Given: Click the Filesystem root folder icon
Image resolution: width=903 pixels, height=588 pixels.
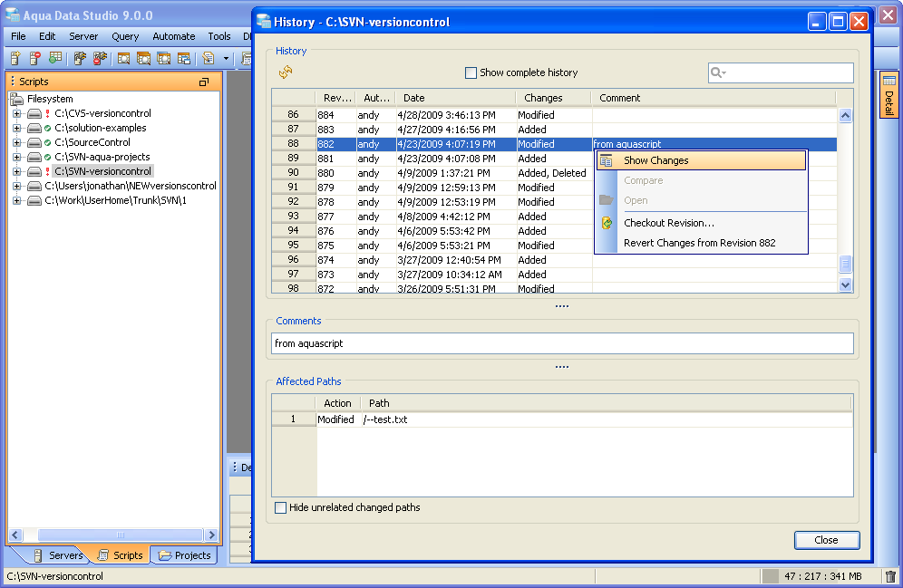Looking at the screenshot, I should (x=16, y=99).
